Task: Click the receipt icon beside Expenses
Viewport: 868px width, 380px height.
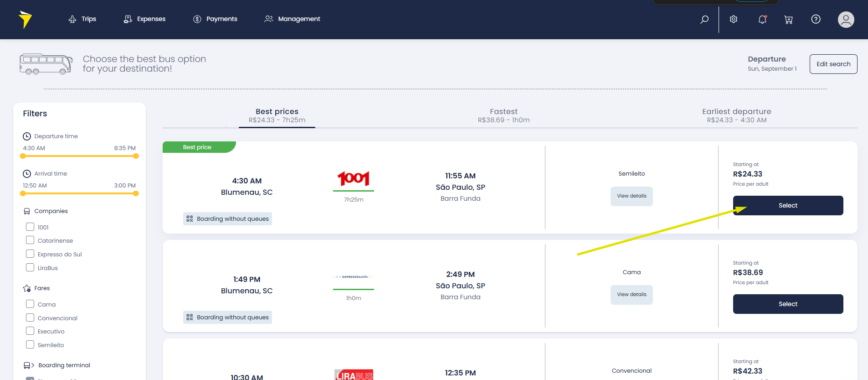Action: tap(128, 19)
